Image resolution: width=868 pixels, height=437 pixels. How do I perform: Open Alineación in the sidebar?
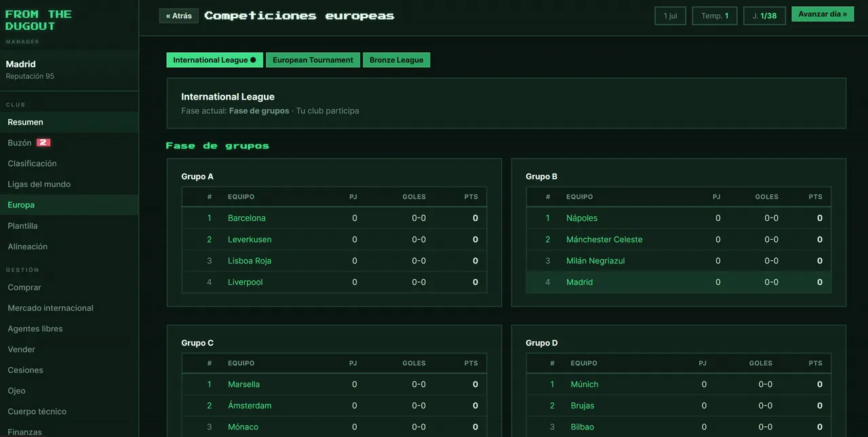[69, 247]
